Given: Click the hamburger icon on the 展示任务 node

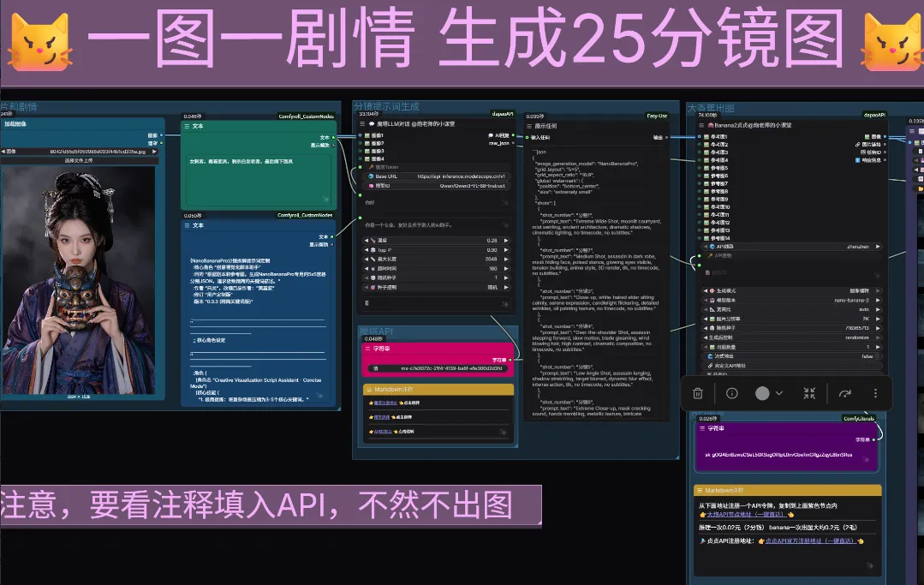Looking at the screenshot, I should 529,126.
